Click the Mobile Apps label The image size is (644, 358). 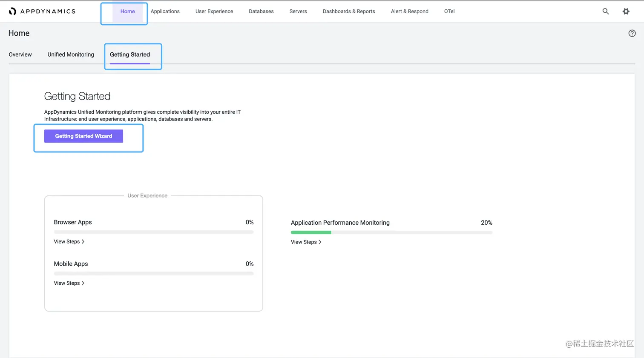(x=71, y=264)
